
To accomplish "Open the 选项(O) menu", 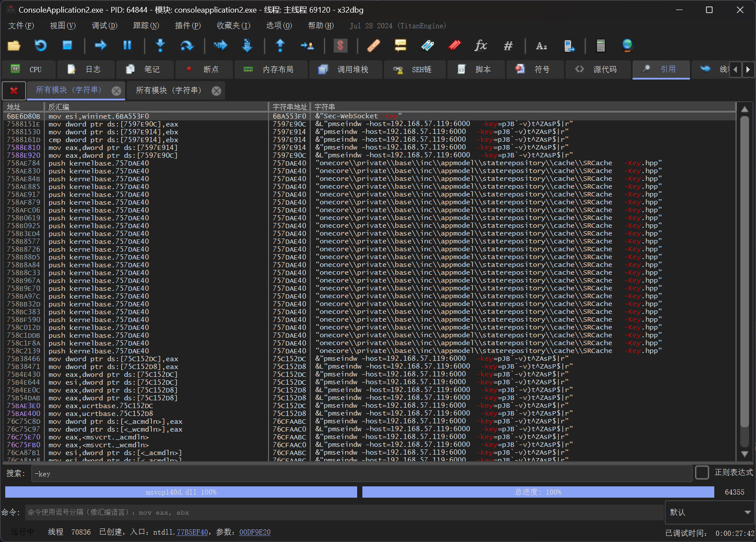I will [x=279, y=26].
